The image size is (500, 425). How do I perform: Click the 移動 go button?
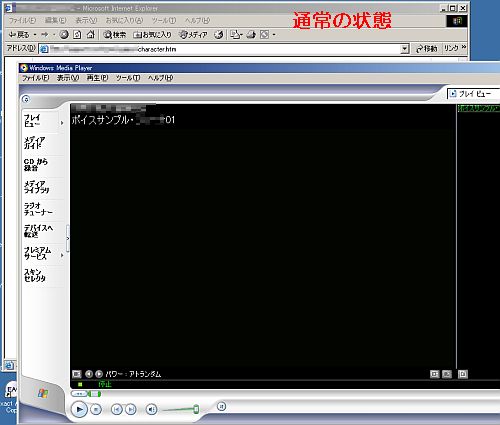click(x=427, y=49)
